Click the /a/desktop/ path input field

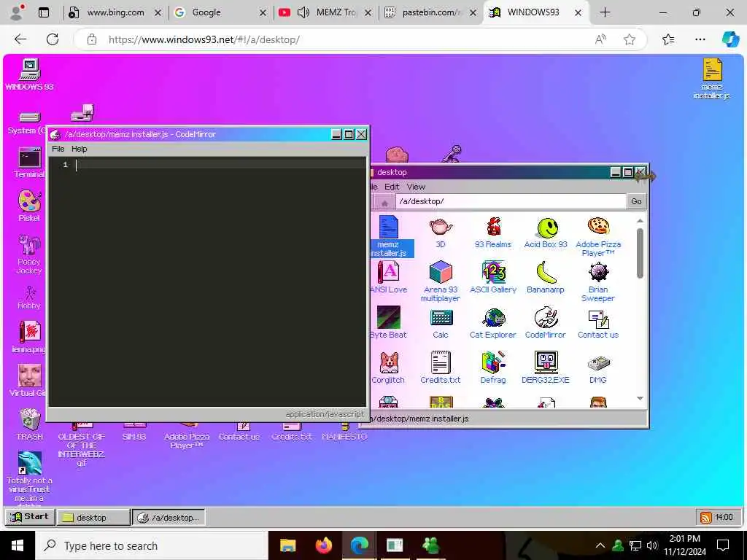(x=510, y=201)
